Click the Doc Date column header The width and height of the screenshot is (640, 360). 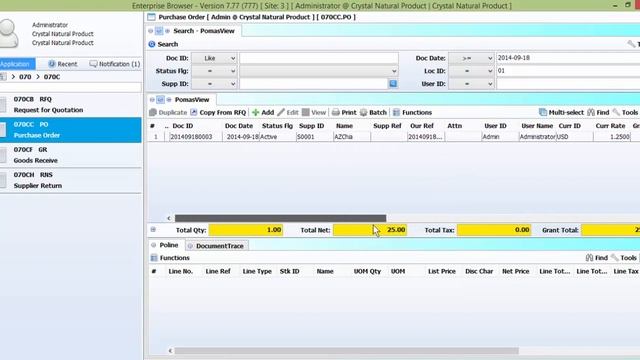point(239,126)
